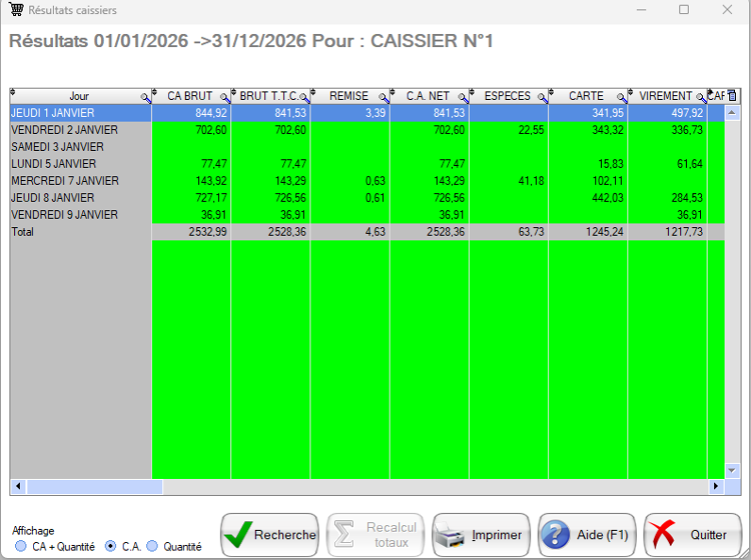Click the horizontal scrollbar thumb

point(95,486)
